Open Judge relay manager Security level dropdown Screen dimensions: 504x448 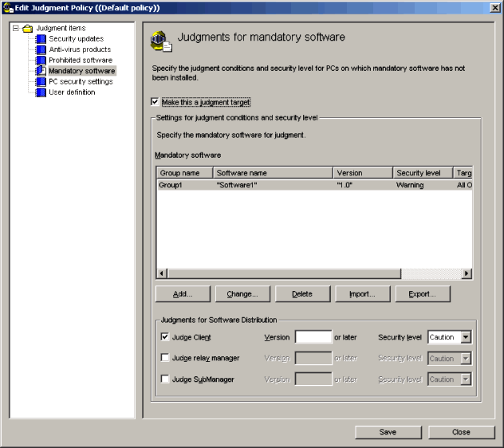(x=466, y=359)
